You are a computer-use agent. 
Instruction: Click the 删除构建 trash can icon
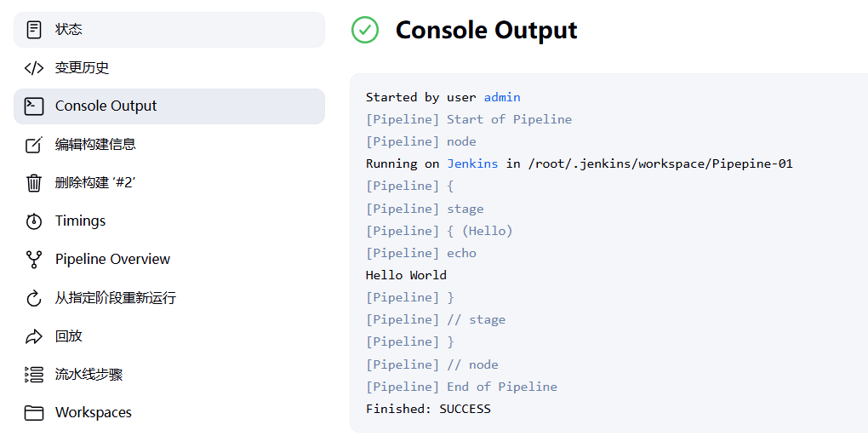[34, 183]
